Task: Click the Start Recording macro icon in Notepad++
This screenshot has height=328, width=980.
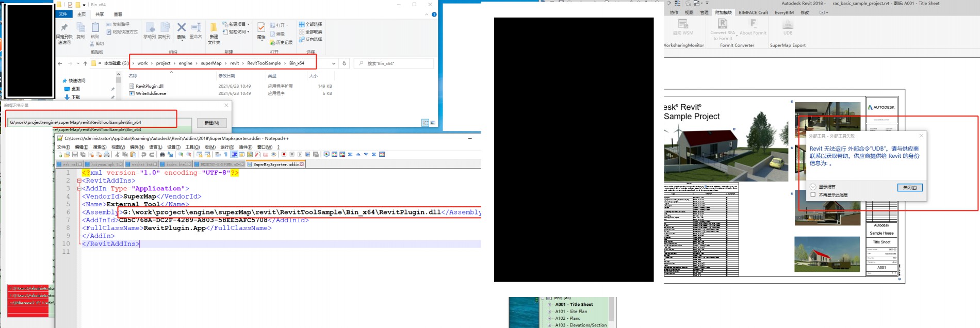Action: coord(284,154)
